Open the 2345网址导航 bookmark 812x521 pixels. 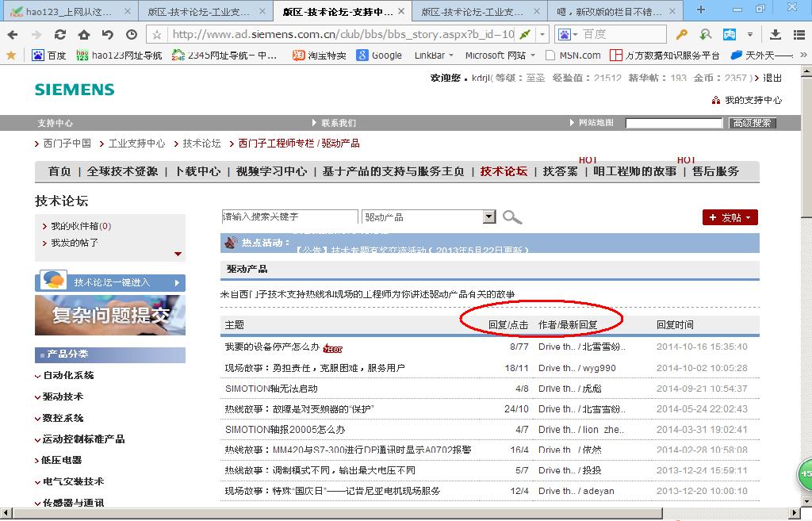[224, 55]
